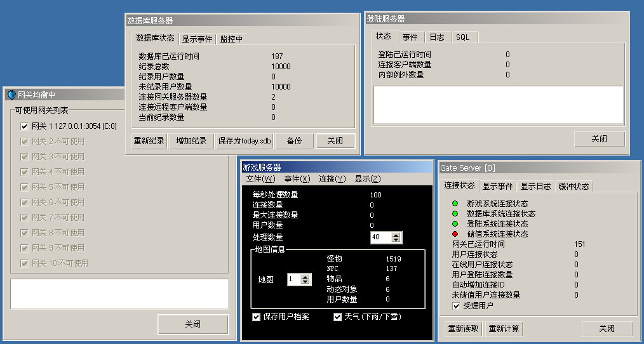Switch to the 监控中 tab
644x344 pixels.
[231, 39]
